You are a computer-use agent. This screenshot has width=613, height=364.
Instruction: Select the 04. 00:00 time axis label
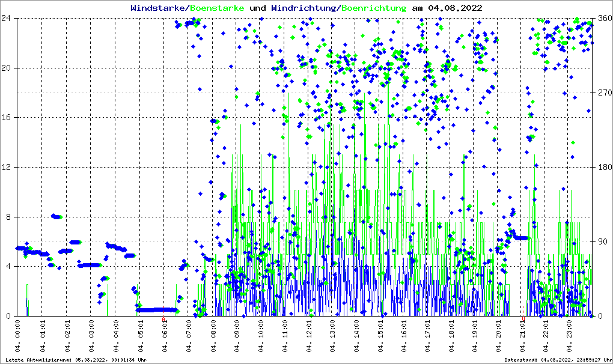click(x=18, y=338)
